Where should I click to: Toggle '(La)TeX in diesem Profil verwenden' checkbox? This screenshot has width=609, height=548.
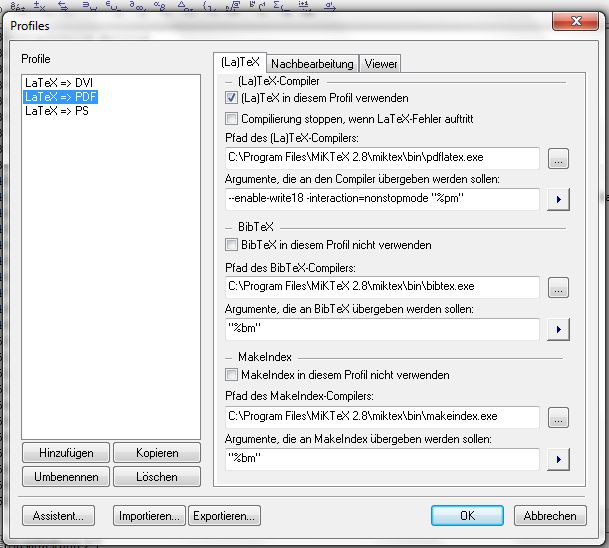(232, 98)
